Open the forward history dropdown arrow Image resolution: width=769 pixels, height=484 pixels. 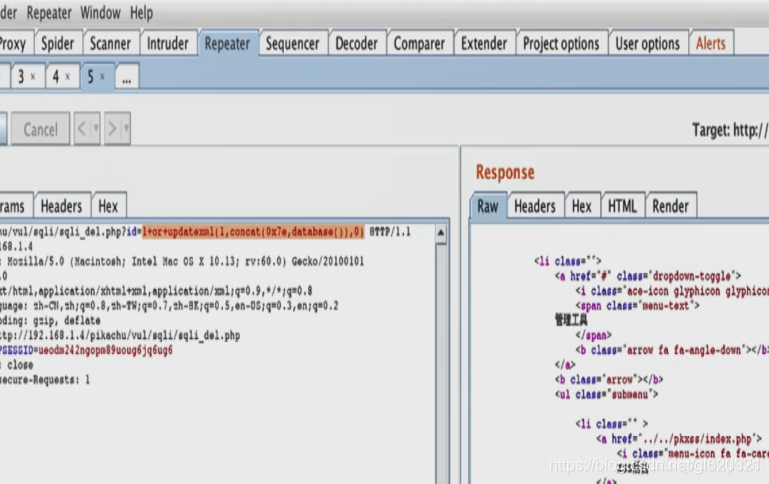[x=127, y=129]
